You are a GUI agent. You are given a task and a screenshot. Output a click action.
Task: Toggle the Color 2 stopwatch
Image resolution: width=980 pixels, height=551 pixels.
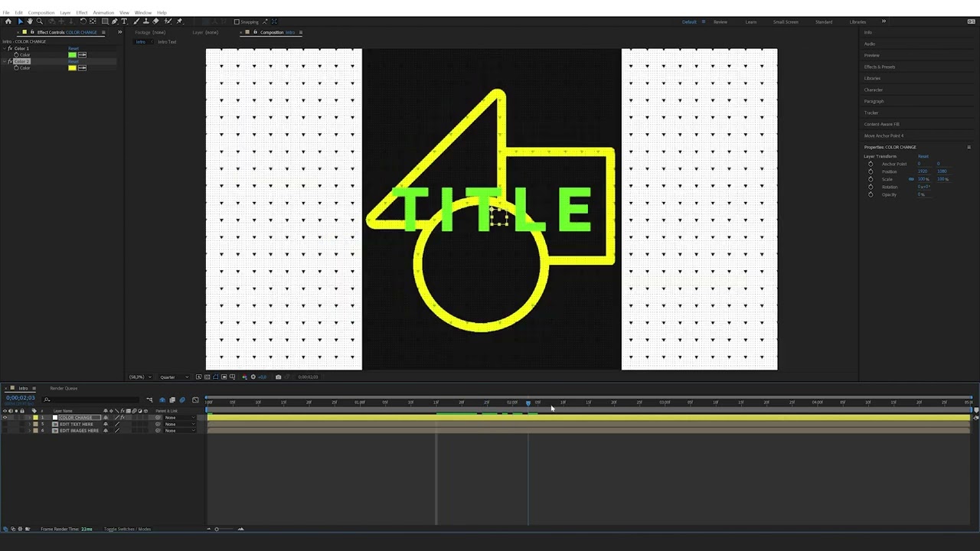[x=16, y=68]
